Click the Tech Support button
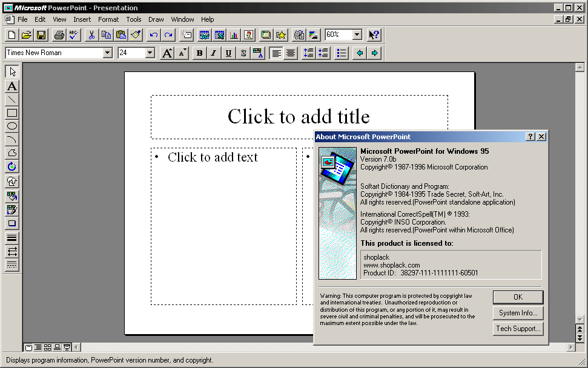The height and width of the screenshot is (368, 588). pos(518,329)
